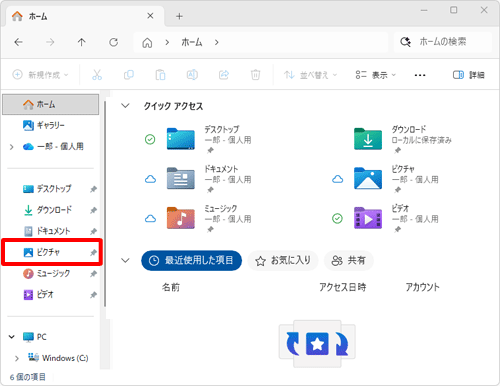Click the chevron after ホーム in address bar
The height and width of the screenshot is (386, 500).
tap(217, 42)
